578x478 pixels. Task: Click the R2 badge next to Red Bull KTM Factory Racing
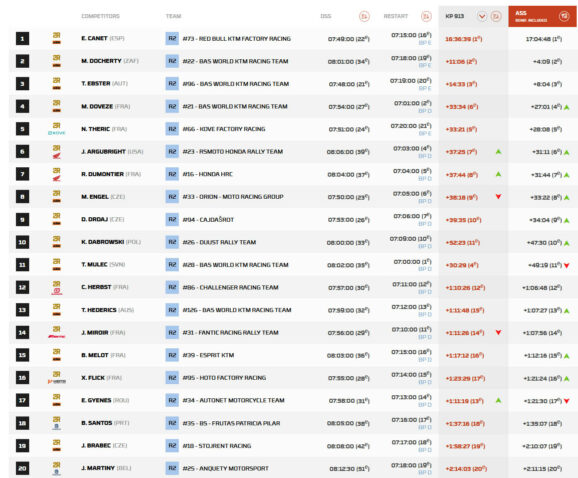tap(172, 38)
